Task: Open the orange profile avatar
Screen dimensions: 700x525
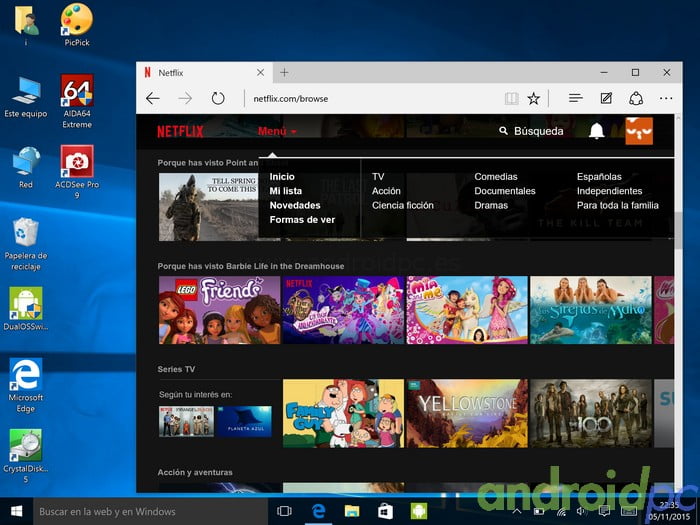Action: coord(639,131)
